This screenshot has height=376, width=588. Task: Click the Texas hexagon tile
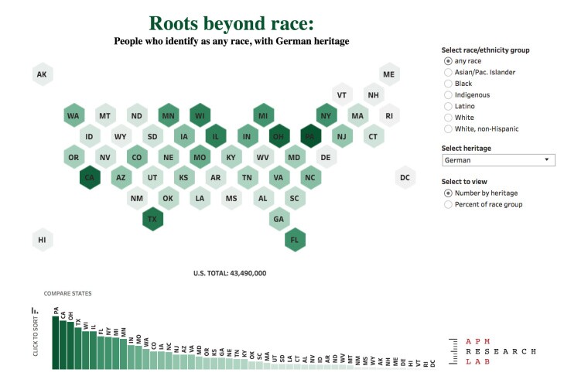152,219
